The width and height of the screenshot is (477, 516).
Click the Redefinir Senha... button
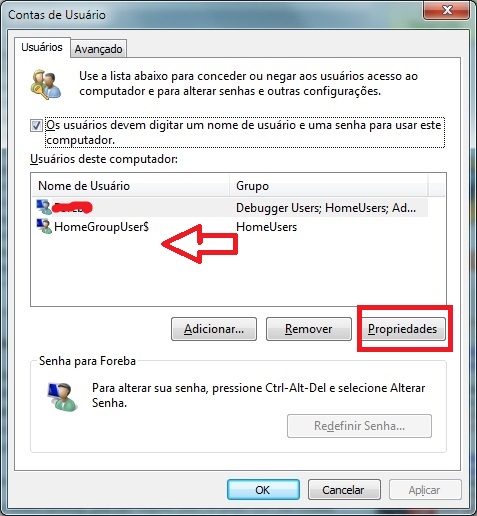tap(359, 426)
